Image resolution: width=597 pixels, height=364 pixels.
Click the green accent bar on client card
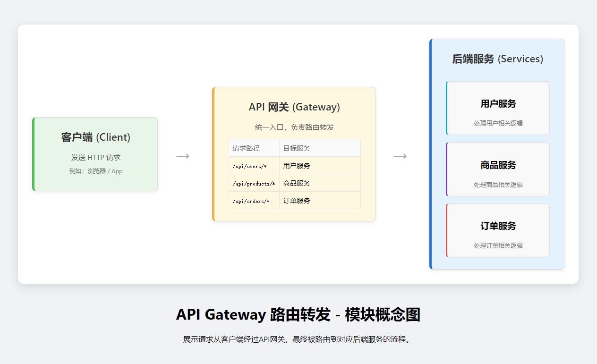pos(33,153)
